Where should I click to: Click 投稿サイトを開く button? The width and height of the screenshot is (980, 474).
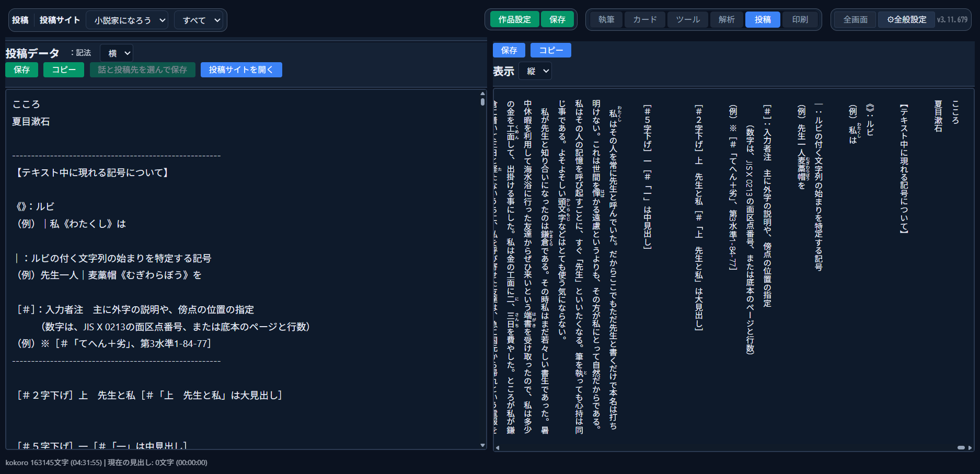click(241, 70)
